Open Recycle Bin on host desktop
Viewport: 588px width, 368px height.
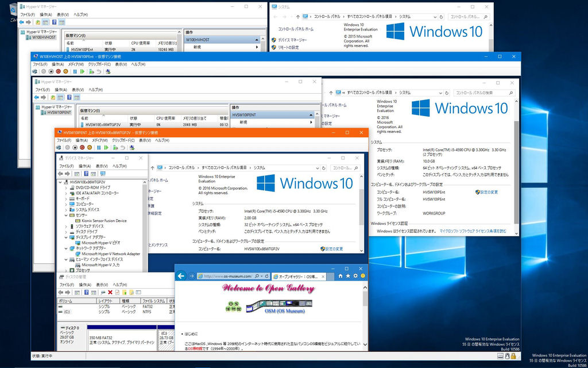[x=14, y=10]
